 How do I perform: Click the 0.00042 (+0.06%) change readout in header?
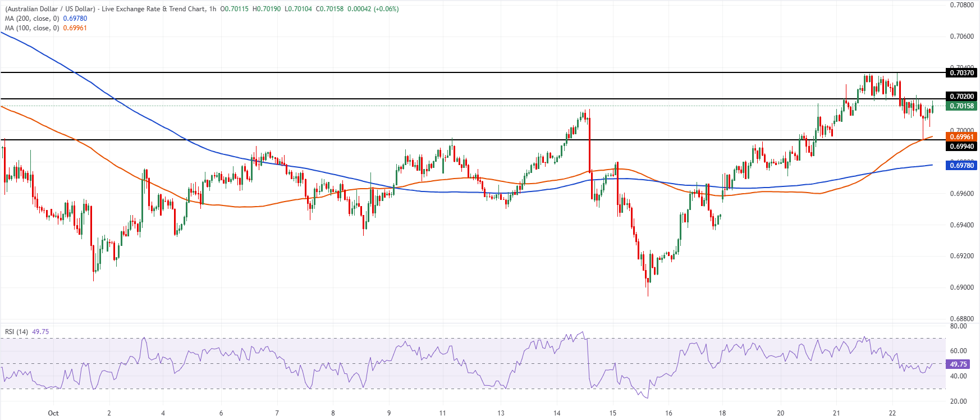point(373,9)
